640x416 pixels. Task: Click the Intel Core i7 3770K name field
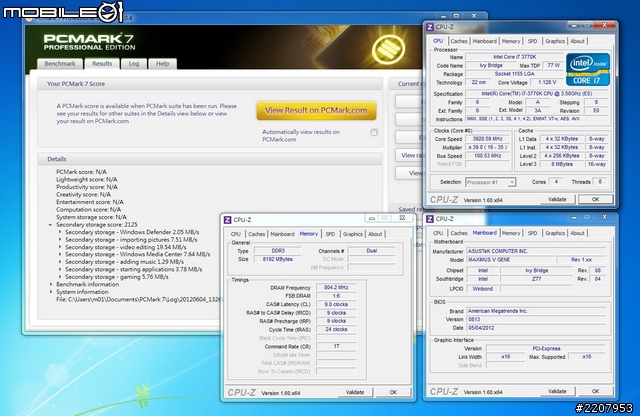click(514, 57)
